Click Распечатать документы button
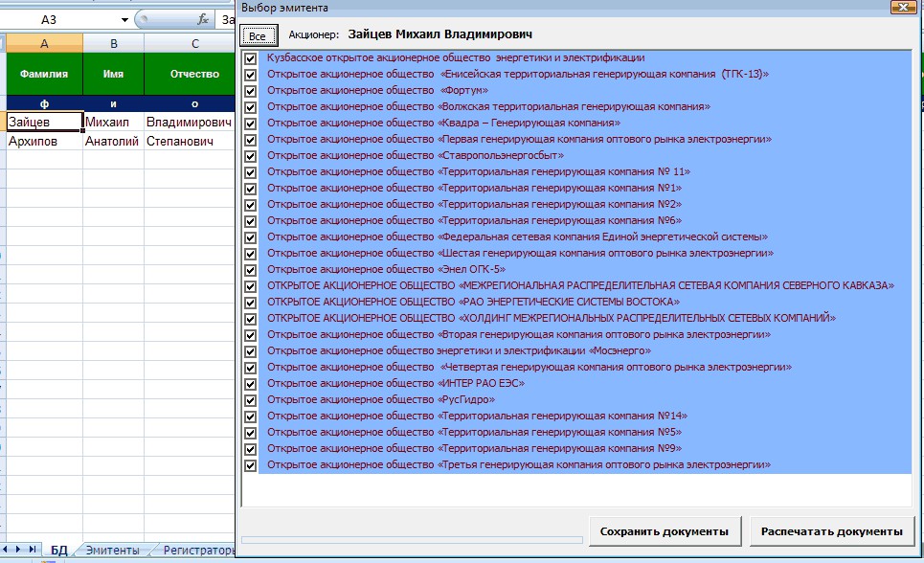 [x=831, y=531]
